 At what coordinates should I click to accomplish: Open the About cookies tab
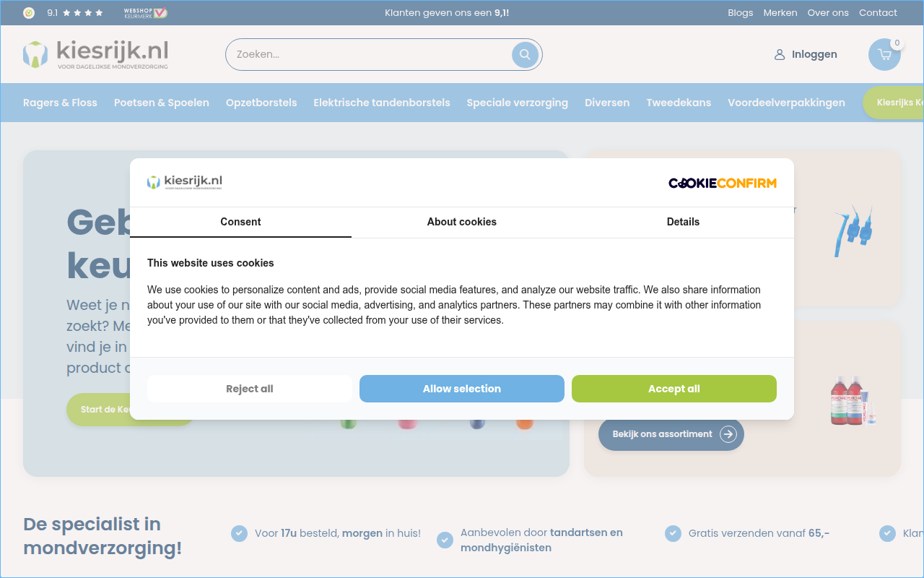pos(462,223)
